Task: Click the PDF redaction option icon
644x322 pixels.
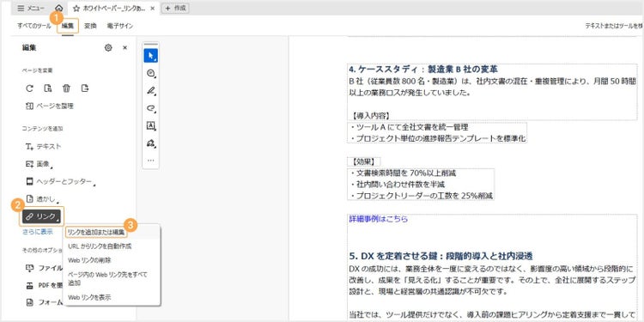Action: (x=29, y=285)
